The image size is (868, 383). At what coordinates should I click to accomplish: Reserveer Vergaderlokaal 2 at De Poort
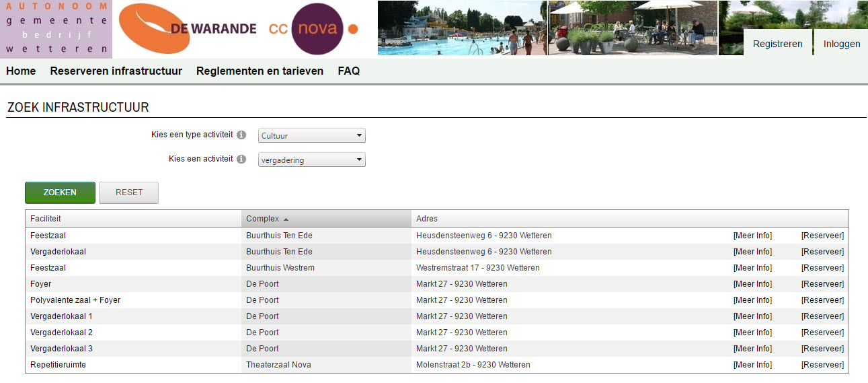(822, 333)
